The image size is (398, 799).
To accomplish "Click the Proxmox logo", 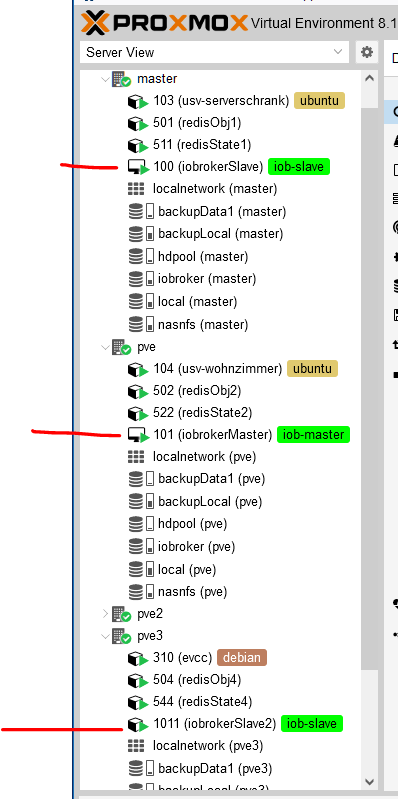I will [x=164, y=23].
